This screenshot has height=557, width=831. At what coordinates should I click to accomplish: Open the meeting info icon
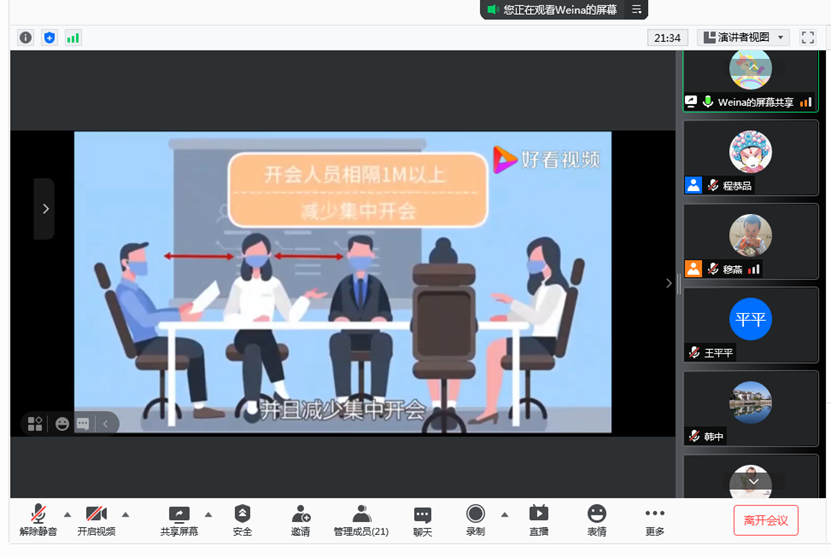(26, 37)
